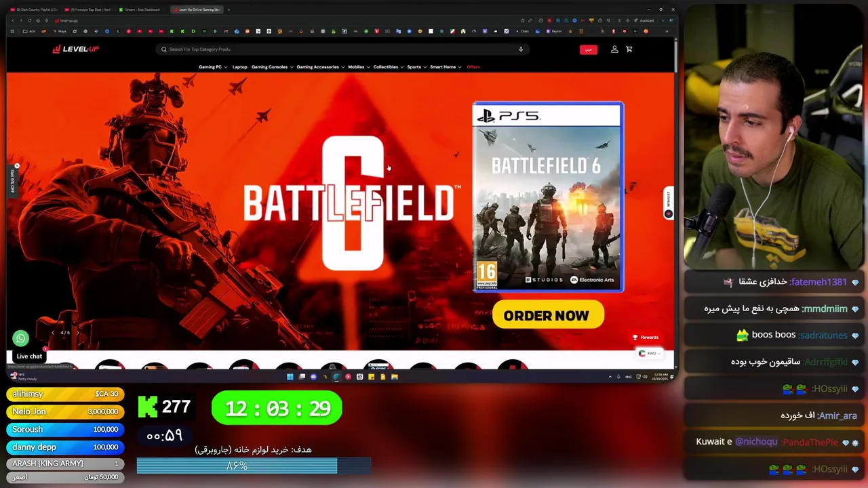Go to next banner slide arrow
This screenshot has width=868, height=488.
[77, 333]
